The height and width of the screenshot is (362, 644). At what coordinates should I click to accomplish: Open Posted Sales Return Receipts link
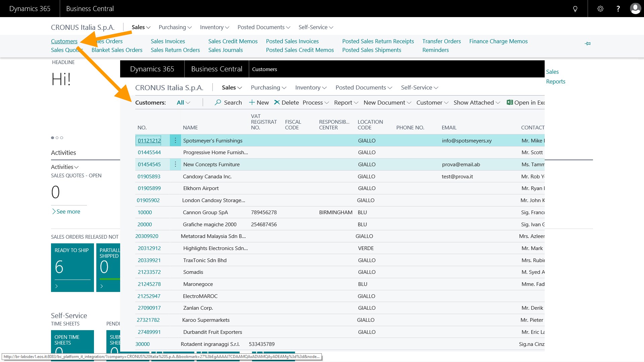[378, 41]
